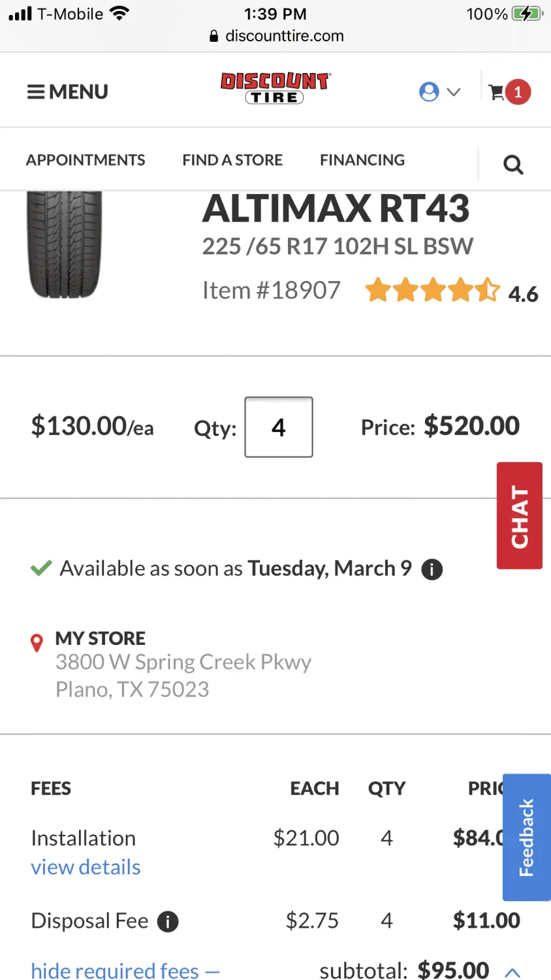This screenshot has height=980, width=551.
Task: Tap the My Store location pin
Action: click(37, 642)
